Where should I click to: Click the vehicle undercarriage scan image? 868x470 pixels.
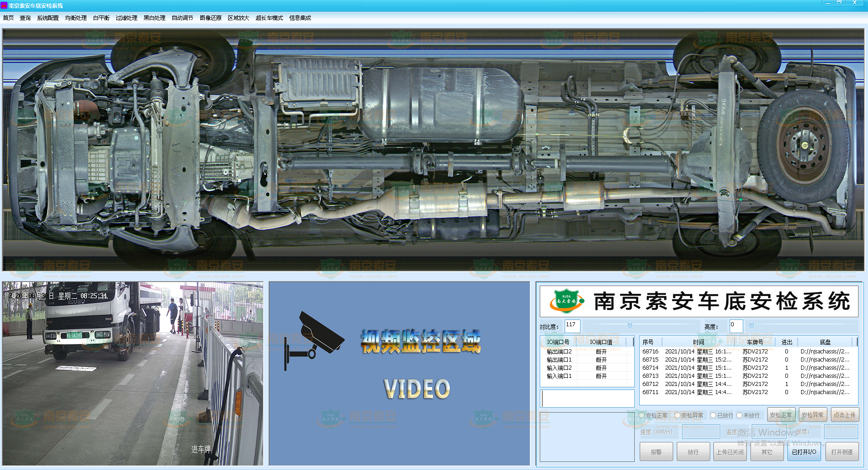[x=433, y=150]
